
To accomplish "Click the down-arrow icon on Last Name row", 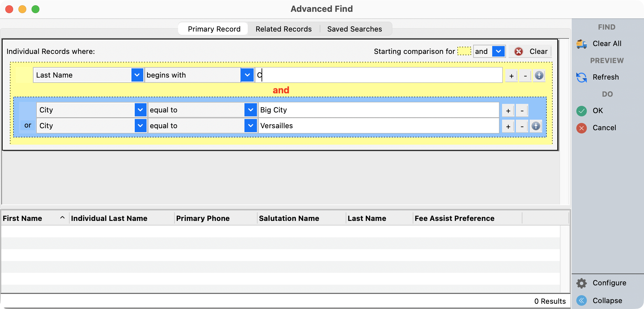I will pos(539,75).
